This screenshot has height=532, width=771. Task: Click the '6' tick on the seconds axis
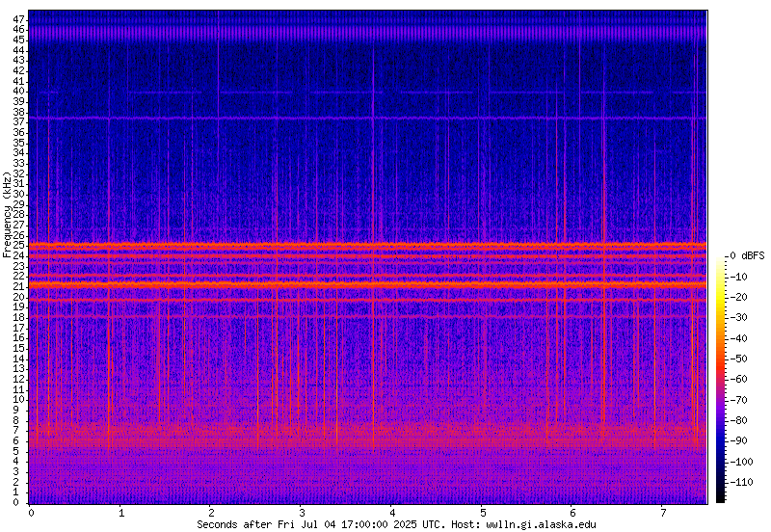(572, 514)
